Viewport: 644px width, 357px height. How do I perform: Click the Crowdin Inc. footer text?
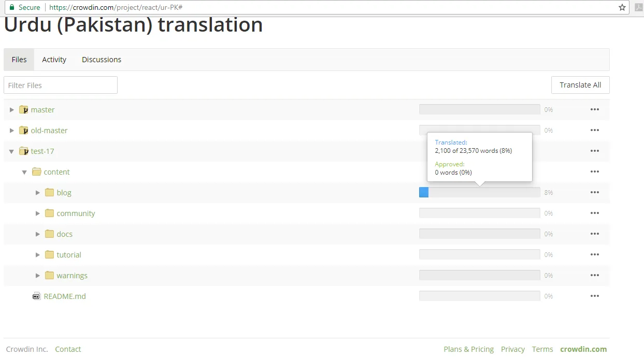click(27, 349)
